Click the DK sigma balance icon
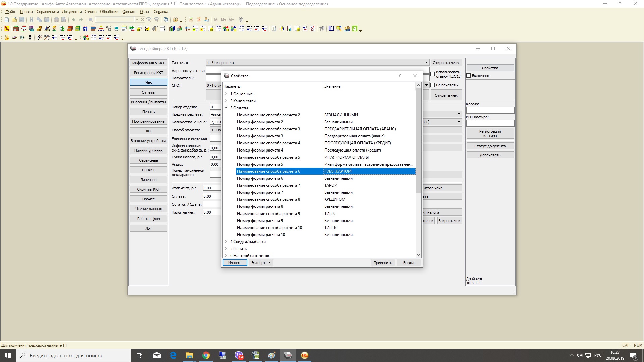 click(313, 29)
